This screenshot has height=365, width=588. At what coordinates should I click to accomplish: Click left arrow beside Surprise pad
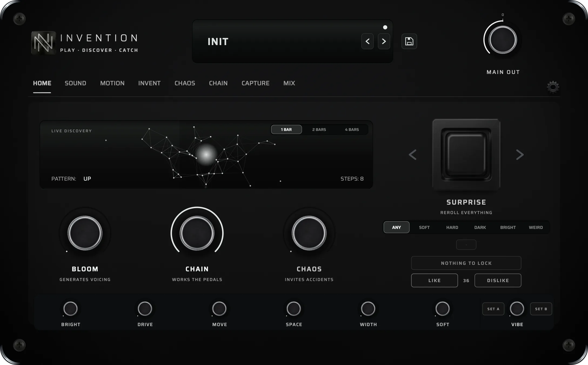click(413, 155)
